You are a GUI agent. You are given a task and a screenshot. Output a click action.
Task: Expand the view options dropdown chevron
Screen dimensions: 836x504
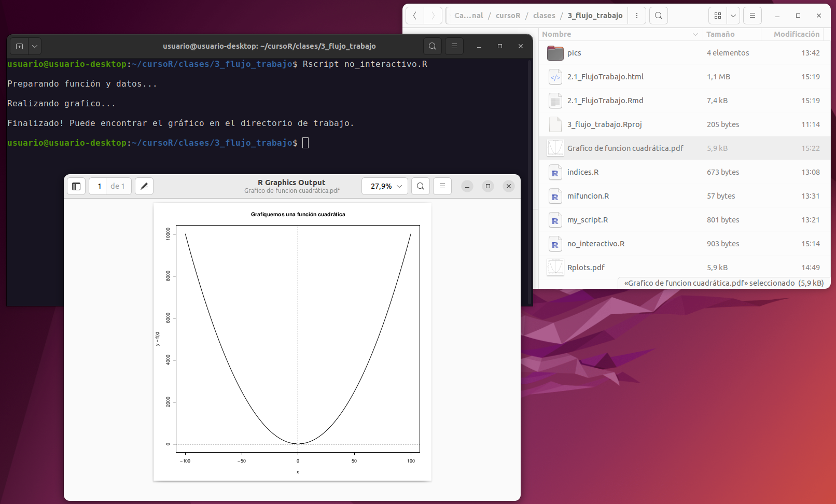tap(733, 16)
